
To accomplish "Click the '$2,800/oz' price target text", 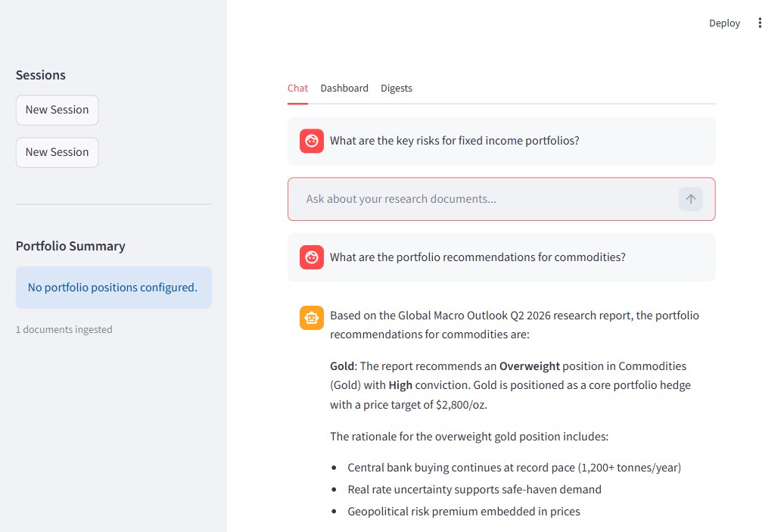I will 460,405.
